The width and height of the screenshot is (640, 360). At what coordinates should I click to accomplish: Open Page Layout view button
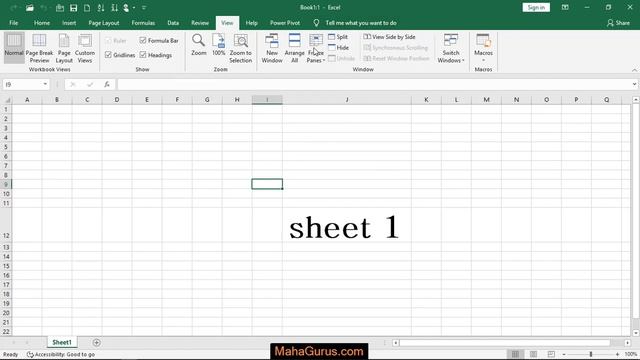click(x=64, y=48)
